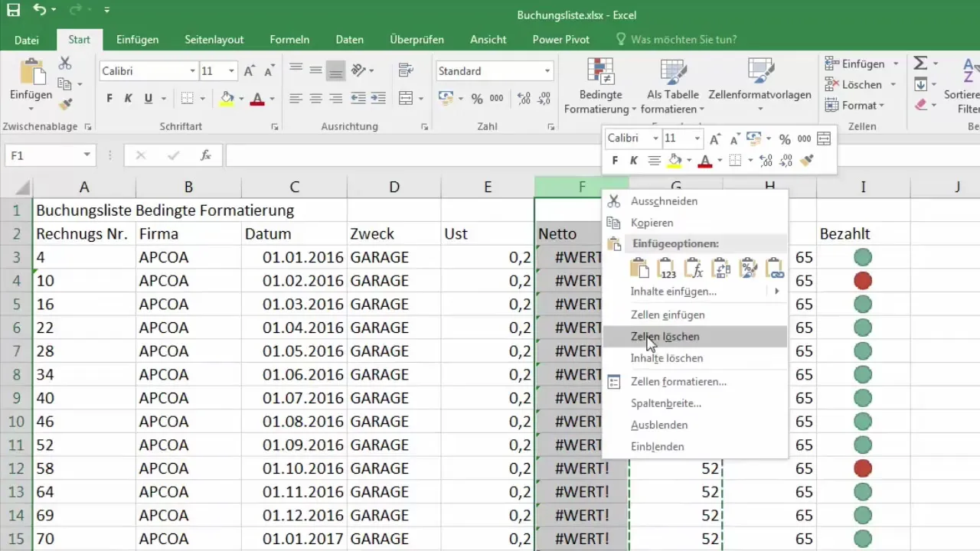Screen dimensions: 980x551
Task: Activate the Format Painter brush in the clipboard group
Action: pos(65,104)
